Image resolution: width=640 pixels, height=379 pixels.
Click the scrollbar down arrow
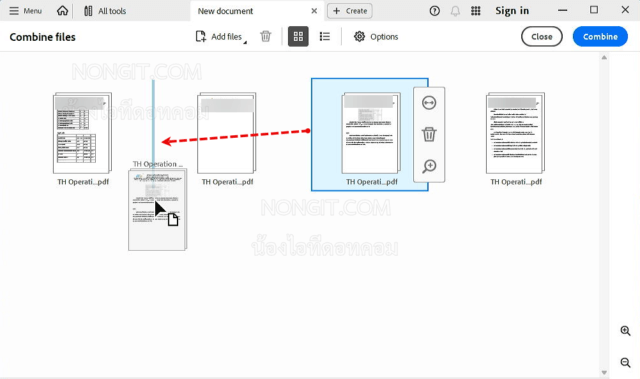(604, 372)
